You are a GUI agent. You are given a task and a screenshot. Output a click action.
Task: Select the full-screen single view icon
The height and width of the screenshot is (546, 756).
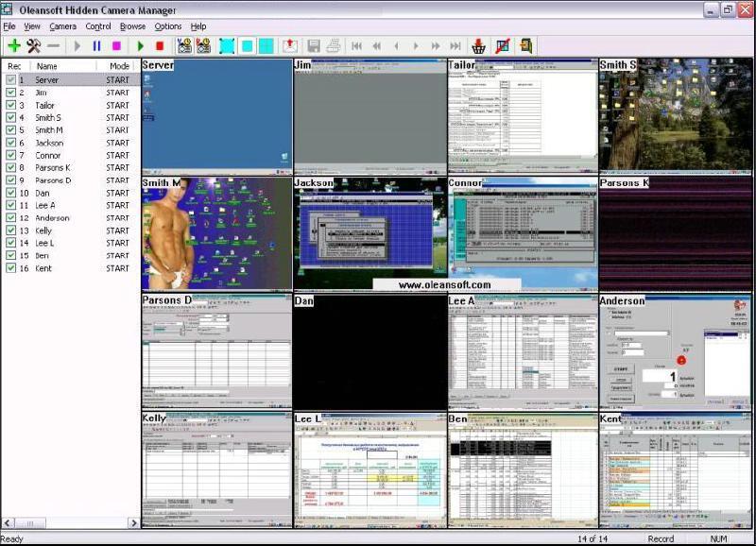click(x=227, y=45)
